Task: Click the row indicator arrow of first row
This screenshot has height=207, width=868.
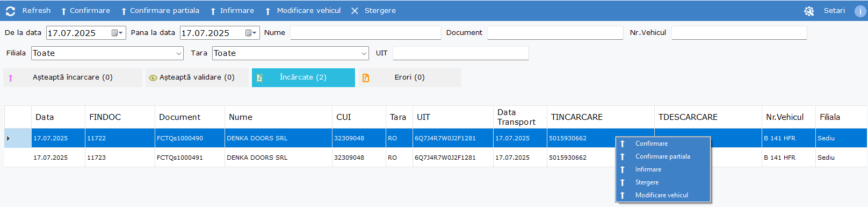Action: click(8, 138)
